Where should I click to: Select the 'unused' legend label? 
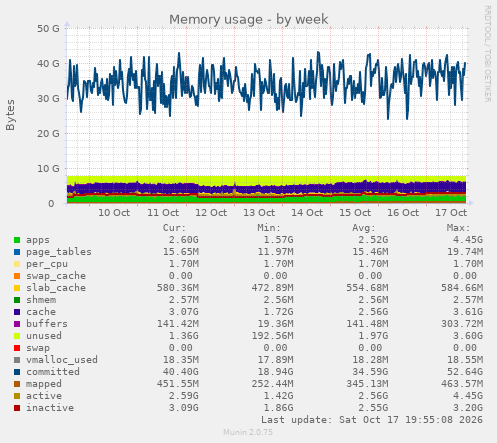click(44, 336)
